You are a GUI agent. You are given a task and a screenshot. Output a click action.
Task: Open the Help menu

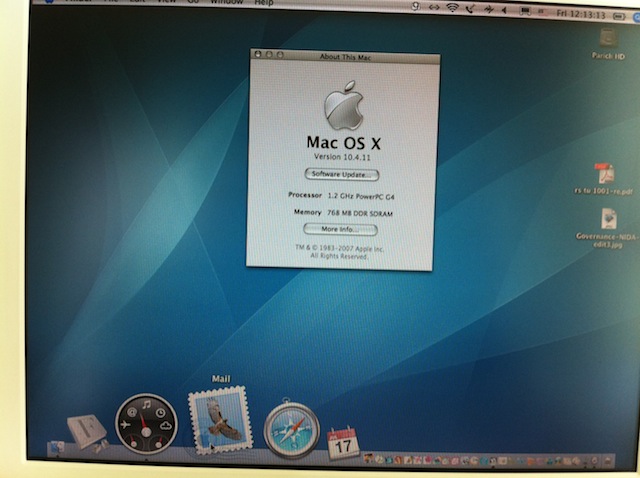(264, 3)
